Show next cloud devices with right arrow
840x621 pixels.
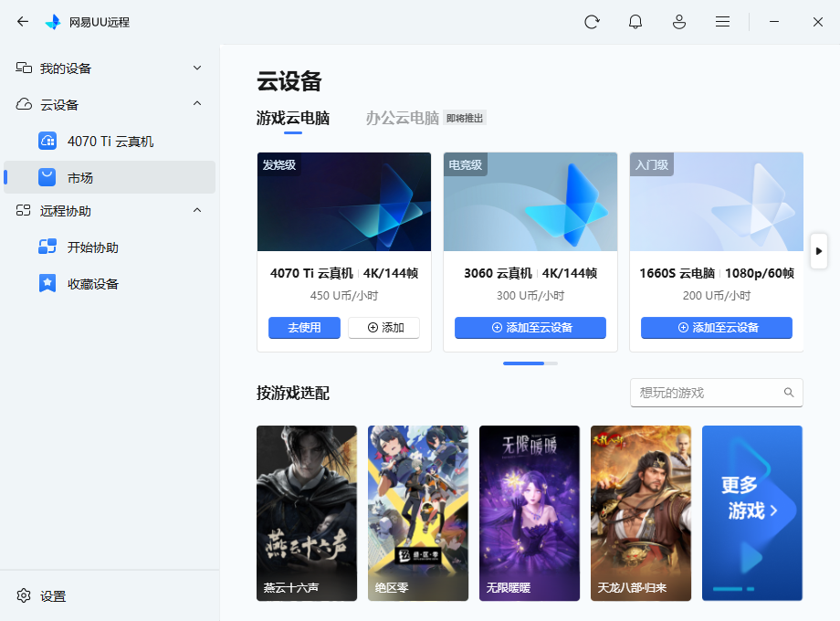[x=819, y=251]
